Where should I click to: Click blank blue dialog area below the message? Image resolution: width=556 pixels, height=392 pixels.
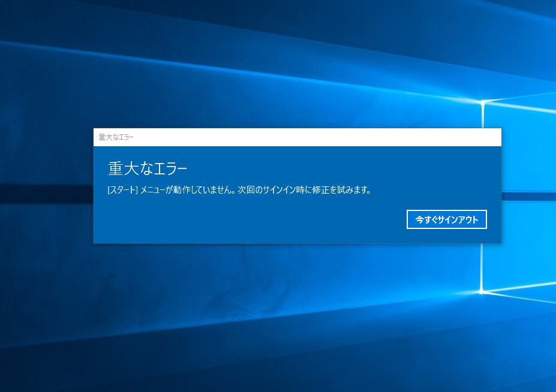point(240,234)
